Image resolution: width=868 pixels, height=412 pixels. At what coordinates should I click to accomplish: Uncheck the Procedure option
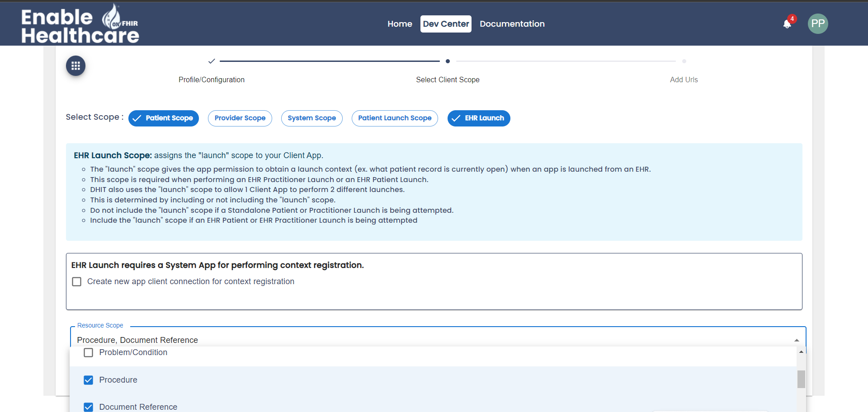tap(89, 380)
